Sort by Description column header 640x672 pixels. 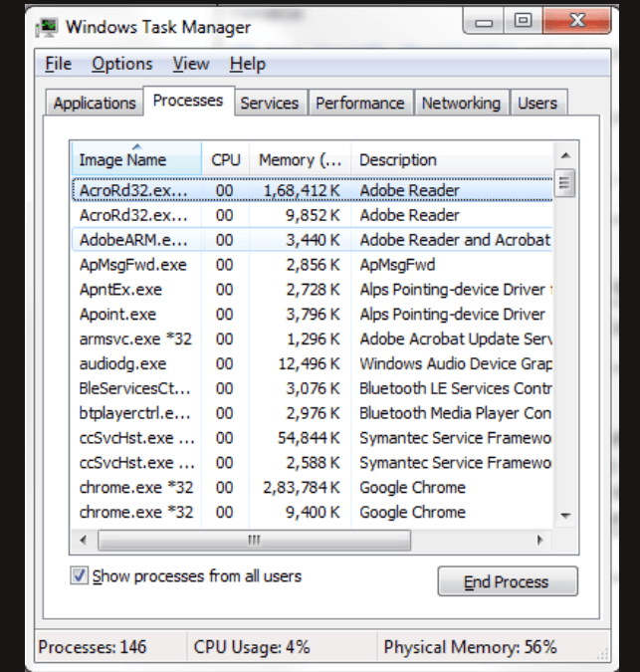tap(452, 159)
